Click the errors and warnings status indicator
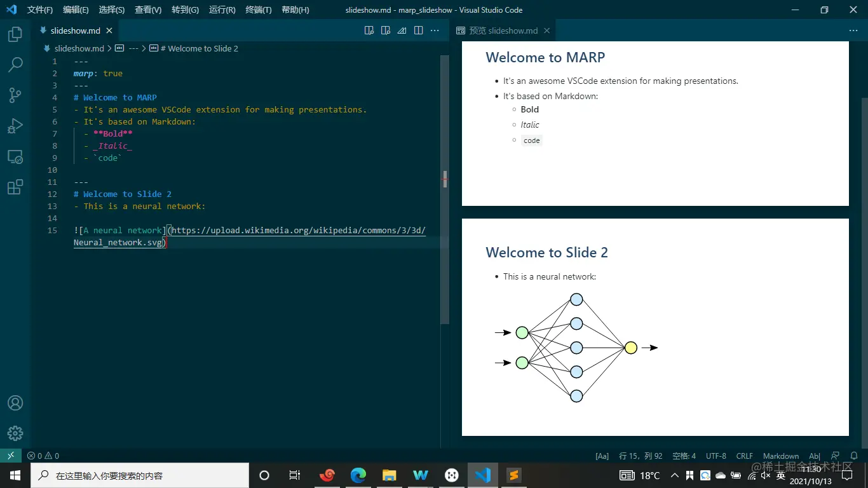 click(x=43, y=456)
